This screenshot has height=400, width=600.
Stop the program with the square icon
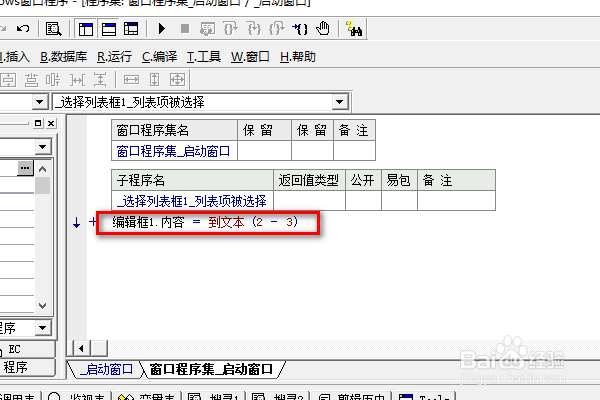coord(185,29)
